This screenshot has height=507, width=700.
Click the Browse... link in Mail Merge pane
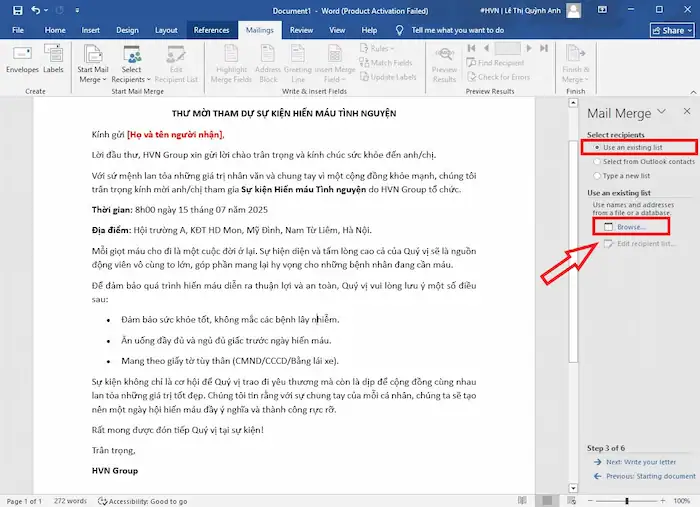pyautogui.click(x=631, y=228)
